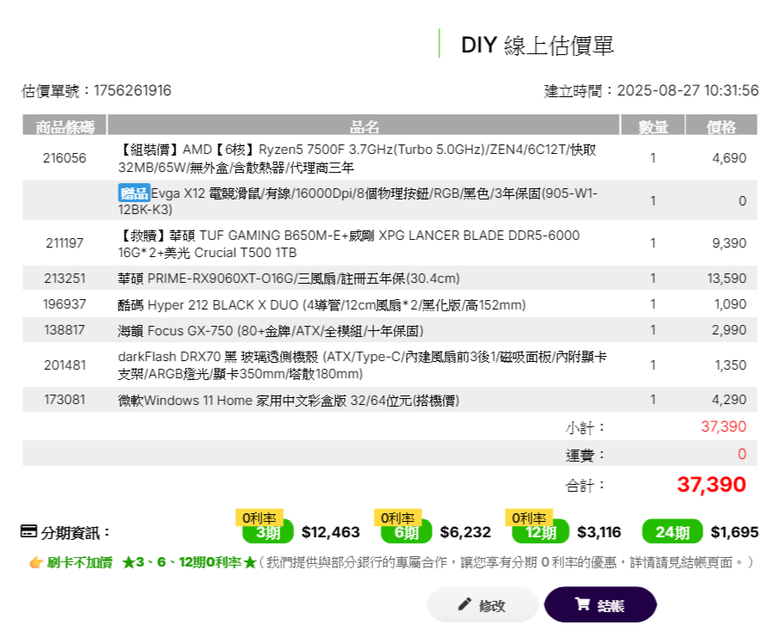Click the 修改 edit button
This screenshot has width=780, height=643.
483,604
